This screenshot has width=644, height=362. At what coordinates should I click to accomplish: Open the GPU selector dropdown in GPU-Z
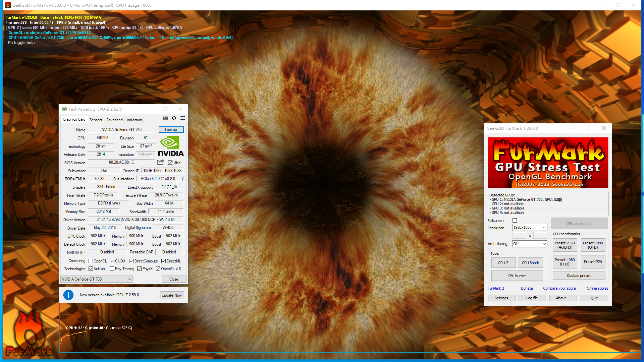coord(97,279)
